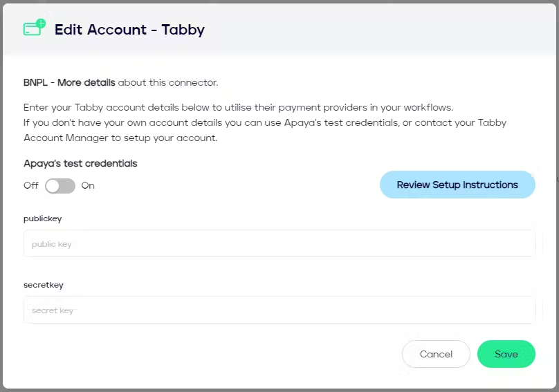Focus the secret key input field
Image resolution: width=559 pixels, height=392 pixels.
[279, 310]
